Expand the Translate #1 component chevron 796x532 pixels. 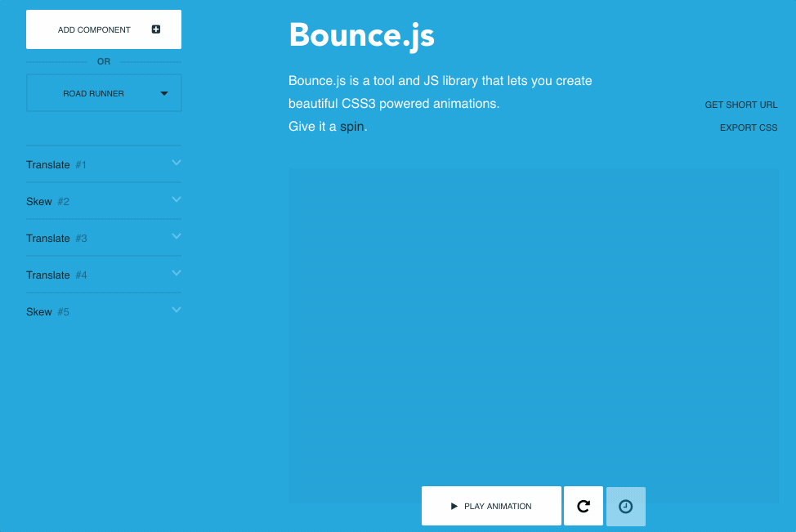pos(176,163)
